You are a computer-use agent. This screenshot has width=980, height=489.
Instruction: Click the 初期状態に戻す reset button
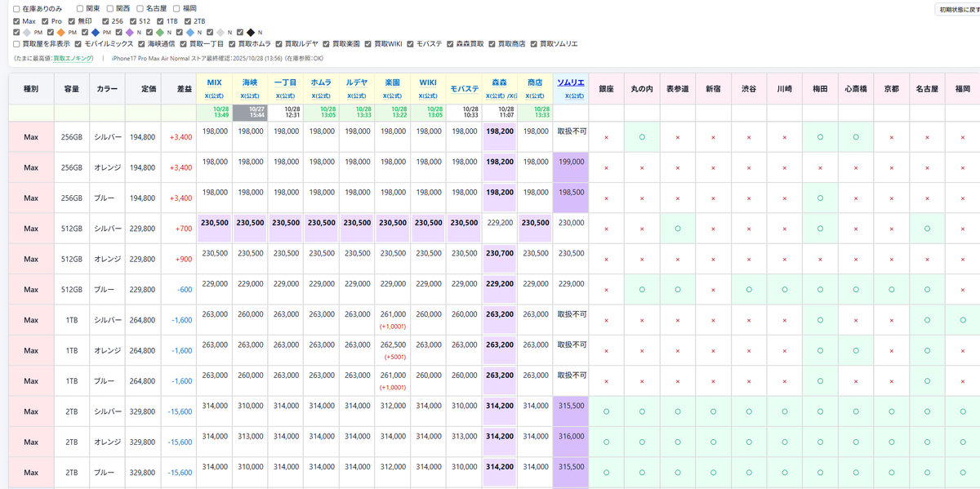pos(957,9)
